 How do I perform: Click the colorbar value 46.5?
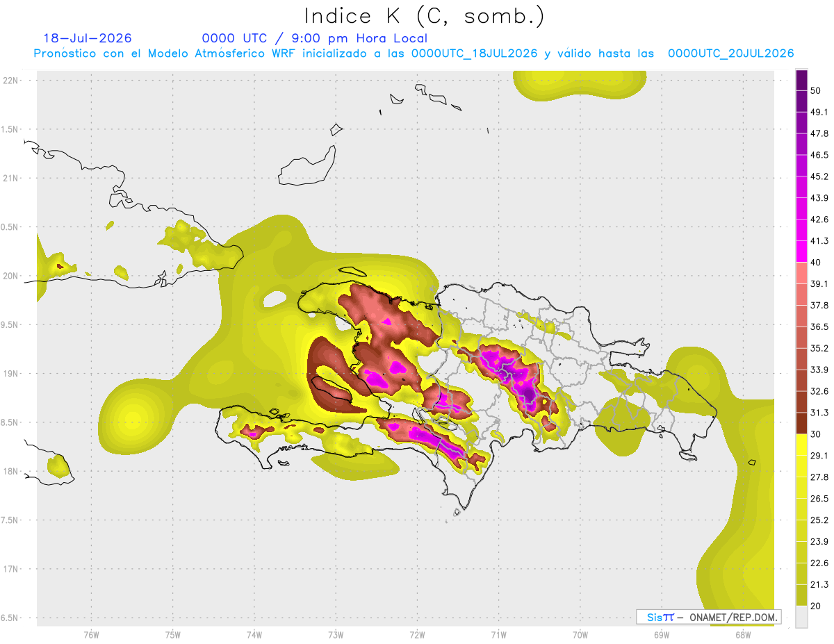[x=819, y=156]
